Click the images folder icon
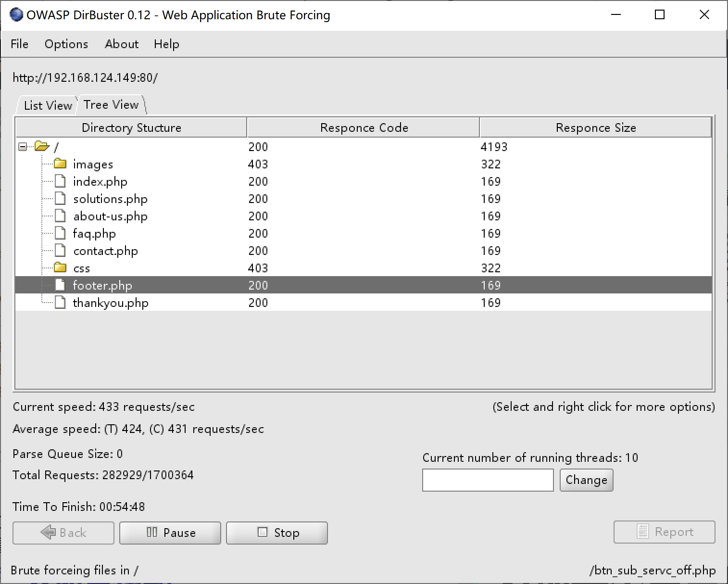The width and height of the screenshot is (728, 584). (x=60, y=164)
